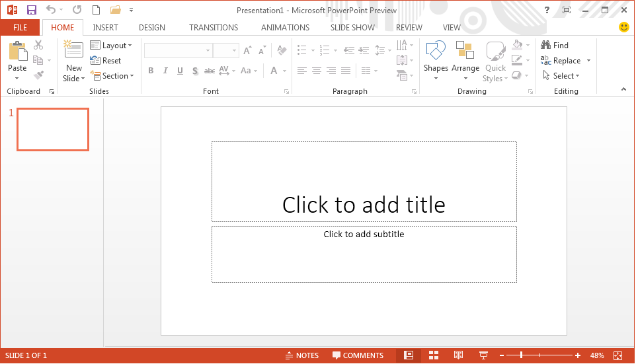This screenshot has width=636, height=364.
Task: Toggle Align Left paragraph alignment
Action: point(301,71)
